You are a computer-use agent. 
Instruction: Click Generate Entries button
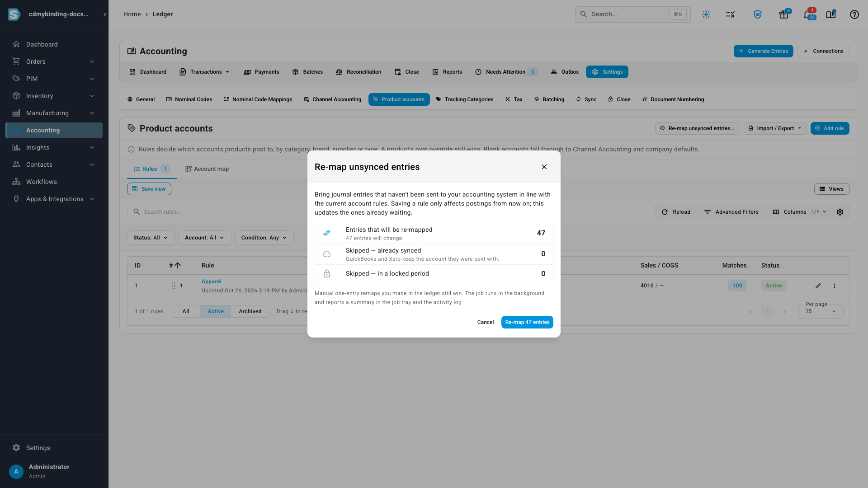coord(763,51)
